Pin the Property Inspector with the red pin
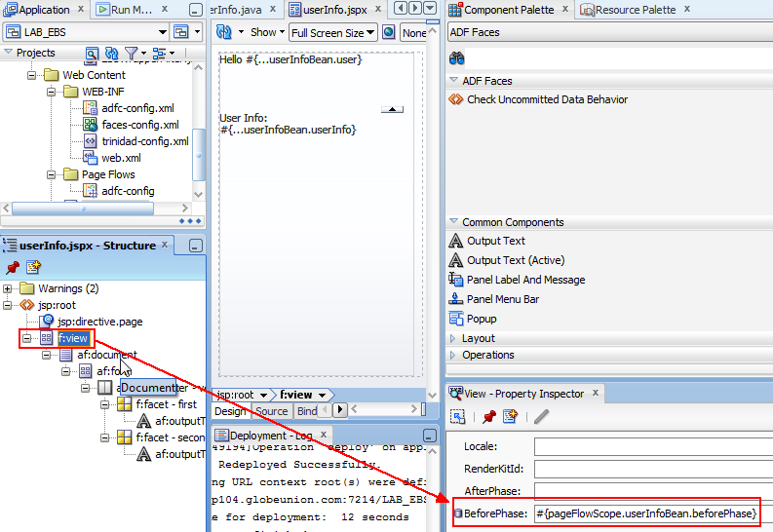 click(x=489, y=417)
